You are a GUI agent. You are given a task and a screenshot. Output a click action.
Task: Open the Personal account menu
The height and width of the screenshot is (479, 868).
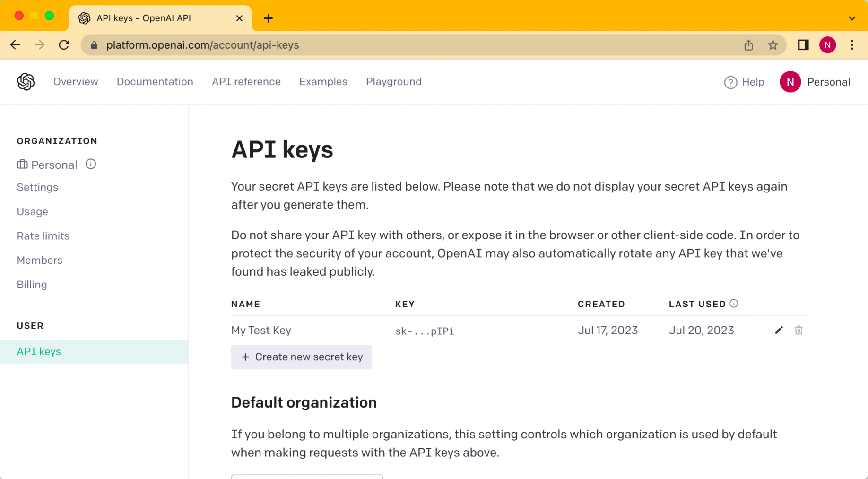pos(815,82)
